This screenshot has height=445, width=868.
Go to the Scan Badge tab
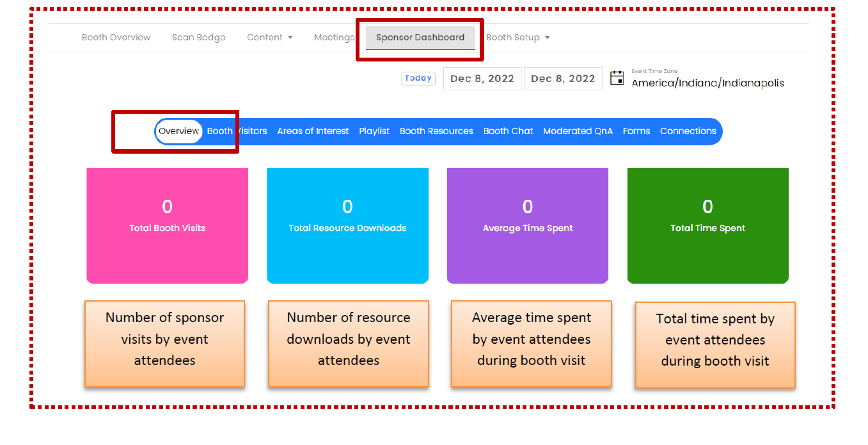coord(198,38)
